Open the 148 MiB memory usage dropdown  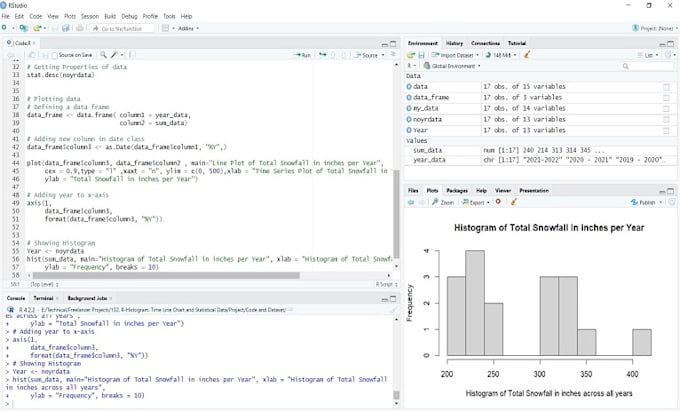pyautogui.click(x=501, y=55)
